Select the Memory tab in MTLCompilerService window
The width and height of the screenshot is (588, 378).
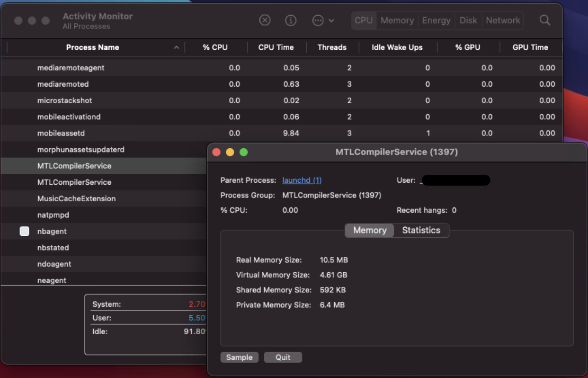(x=370, y=230)
